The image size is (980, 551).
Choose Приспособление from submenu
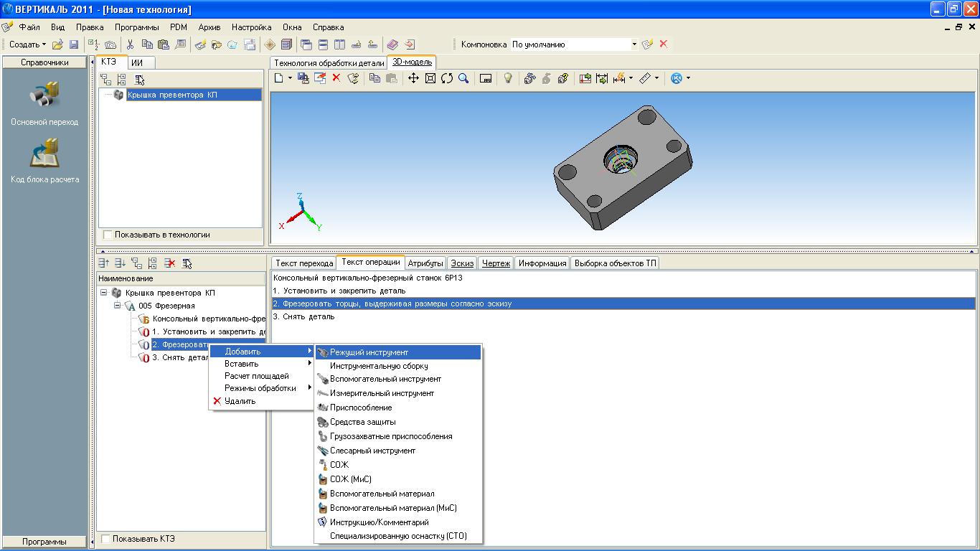click(x=398, y=408)
